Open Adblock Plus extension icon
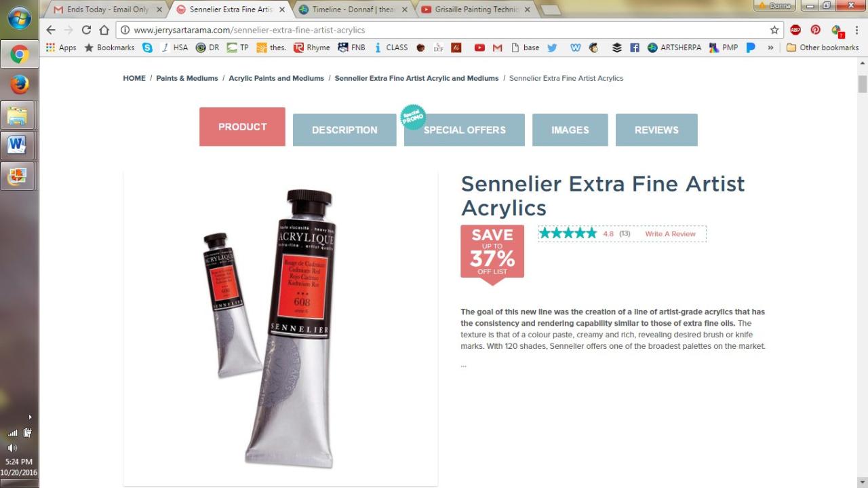This screenshot has width=868, height=488. coord(795,30)
